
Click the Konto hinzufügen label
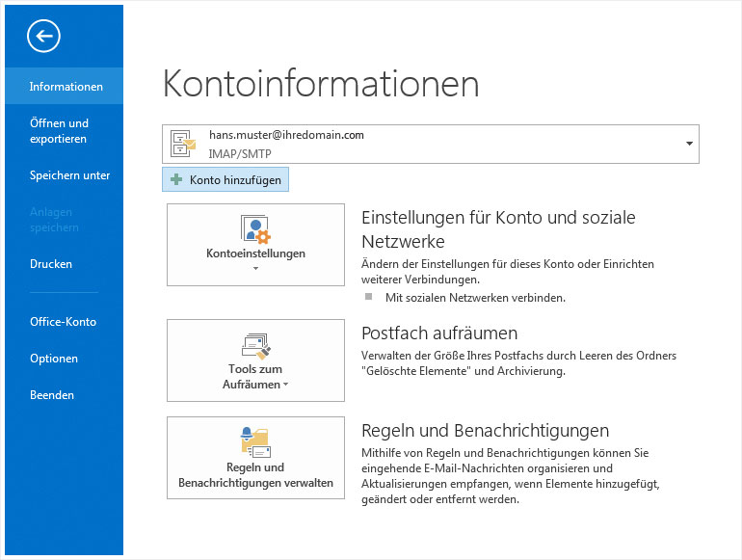(235, 180)
